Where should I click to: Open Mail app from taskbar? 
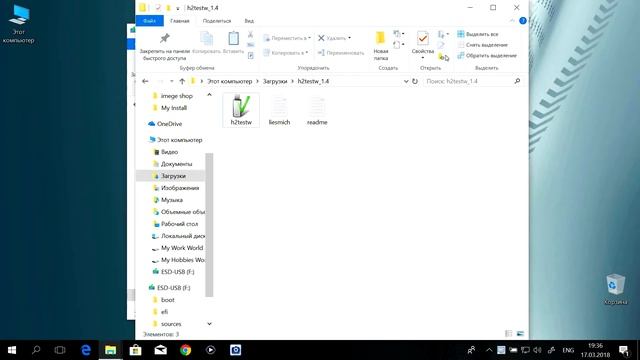coord(160,350)
